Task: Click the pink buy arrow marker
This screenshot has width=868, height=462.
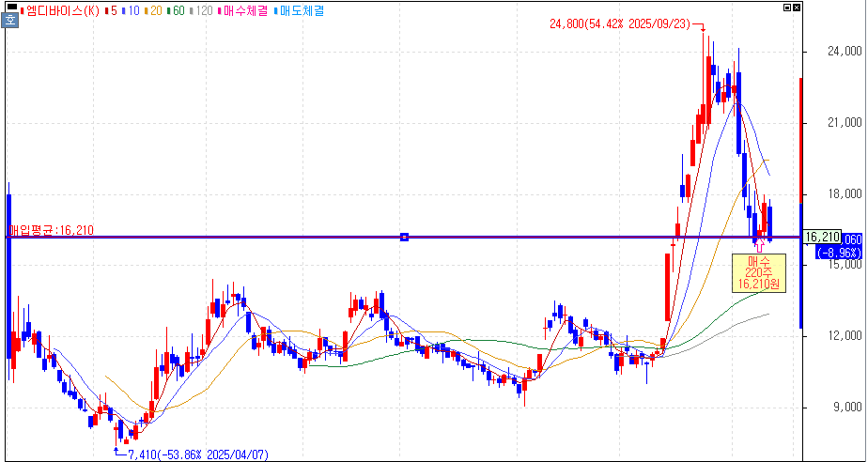Action: (759, 243)
